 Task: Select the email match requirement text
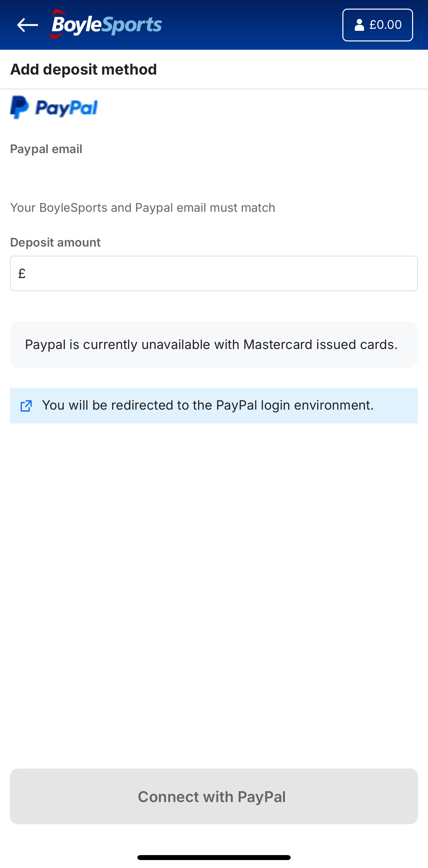142,207
